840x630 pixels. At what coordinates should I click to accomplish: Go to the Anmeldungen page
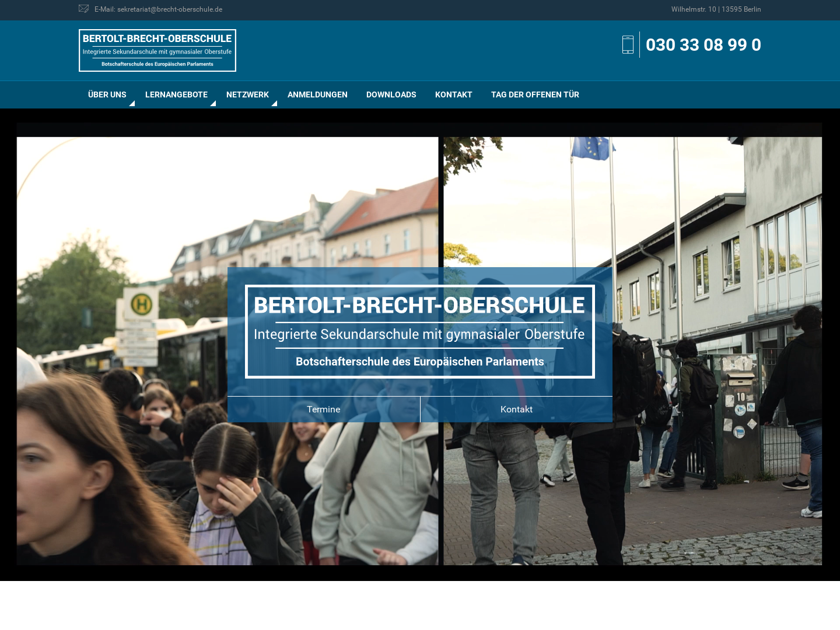tap(317, 94)
